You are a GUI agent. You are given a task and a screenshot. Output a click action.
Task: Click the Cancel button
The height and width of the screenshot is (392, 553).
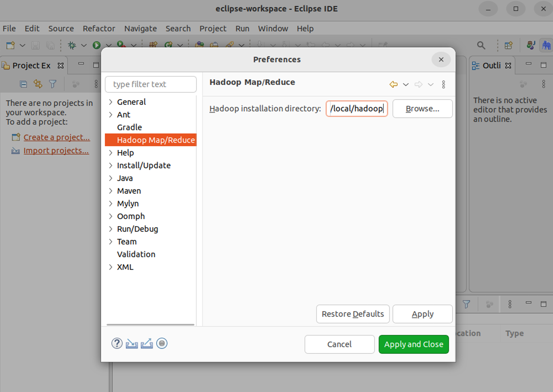pyautogui.click(x=339, y=344)
